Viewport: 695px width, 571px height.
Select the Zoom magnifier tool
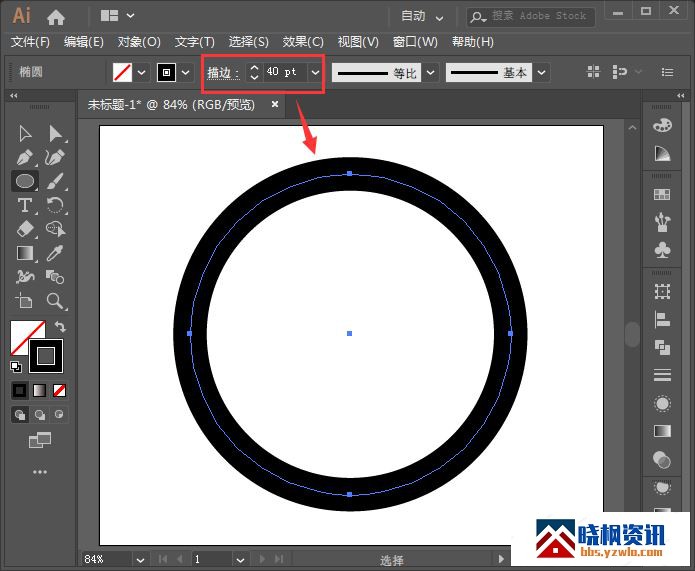[x=55, y=301]
